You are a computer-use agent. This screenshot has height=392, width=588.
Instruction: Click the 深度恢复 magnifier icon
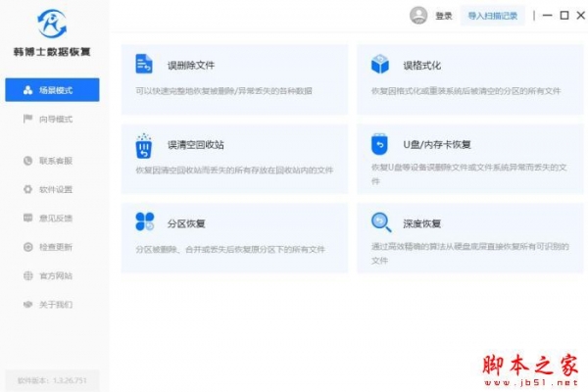380,222
